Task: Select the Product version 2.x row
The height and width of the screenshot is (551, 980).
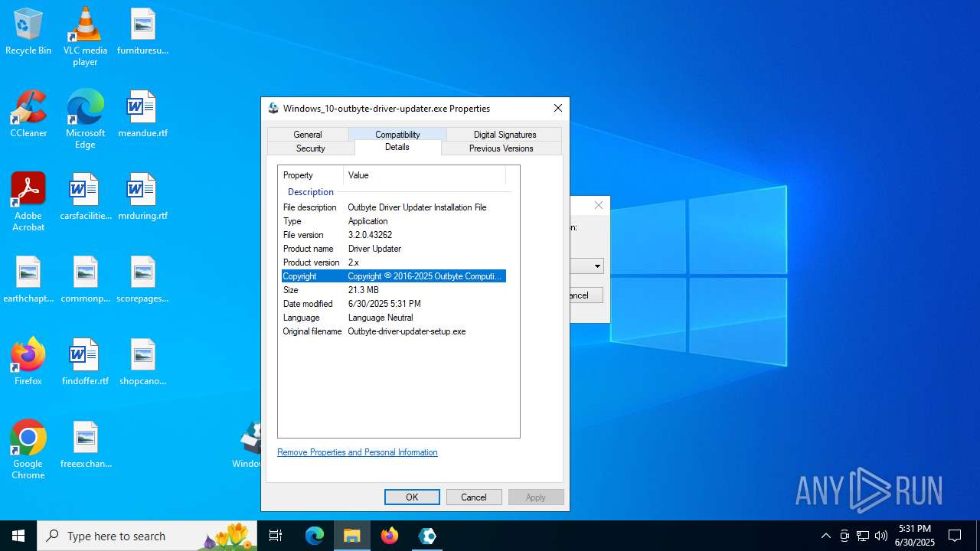Action: point(394,262)
